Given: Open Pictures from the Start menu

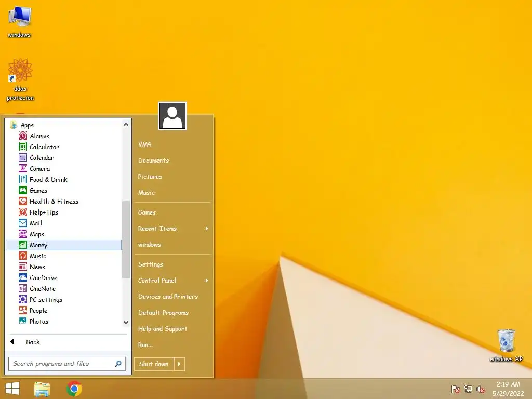Looking at the screenshot, I should pos(150,177).
